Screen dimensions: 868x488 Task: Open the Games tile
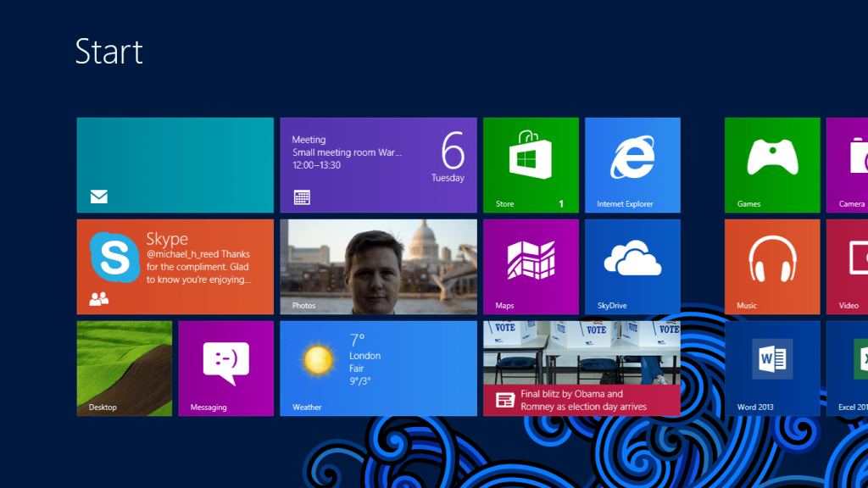point(772,165)
